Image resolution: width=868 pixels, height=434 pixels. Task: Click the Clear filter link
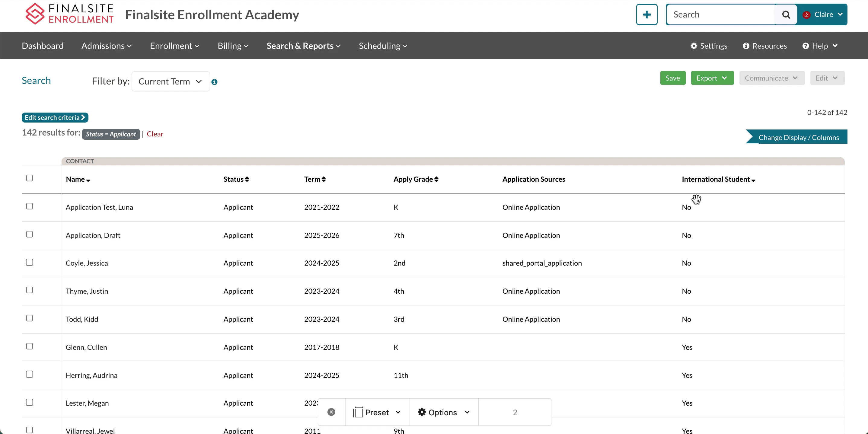(x=155, y=134)
